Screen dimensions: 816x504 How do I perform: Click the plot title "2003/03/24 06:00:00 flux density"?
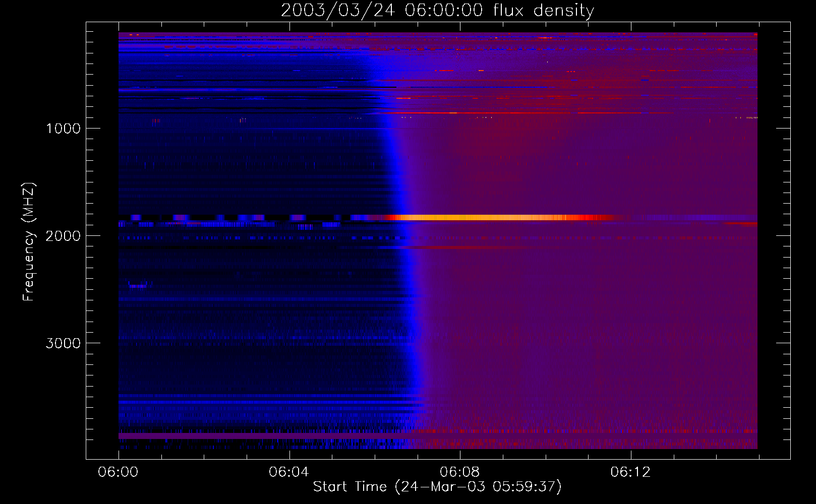pyautogui.click(x=437, y=11)
